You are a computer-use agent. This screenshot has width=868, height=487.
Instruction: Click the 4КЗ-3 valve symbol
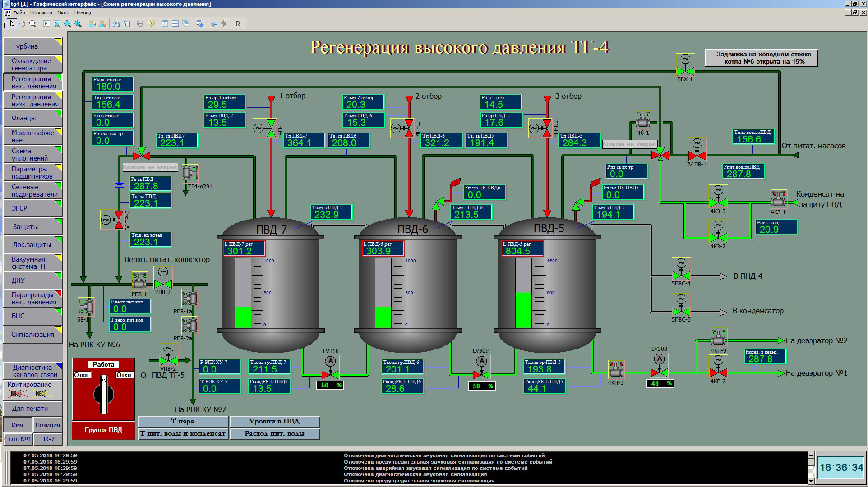(x=718, y=197)
